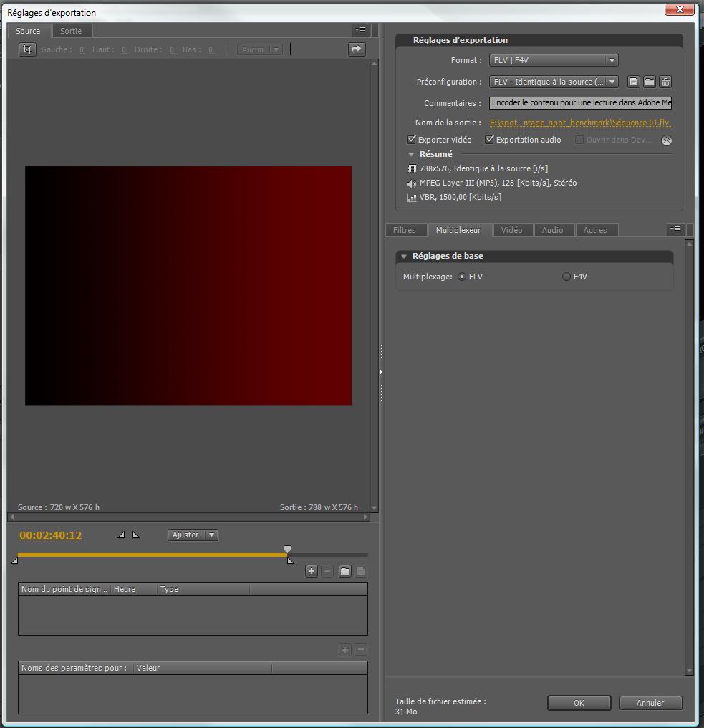The width and height of the screenshot is (704, 728).
Task: Select FLV multiplexing radio button
Action: pyautogui.click(x=462, y=277)
